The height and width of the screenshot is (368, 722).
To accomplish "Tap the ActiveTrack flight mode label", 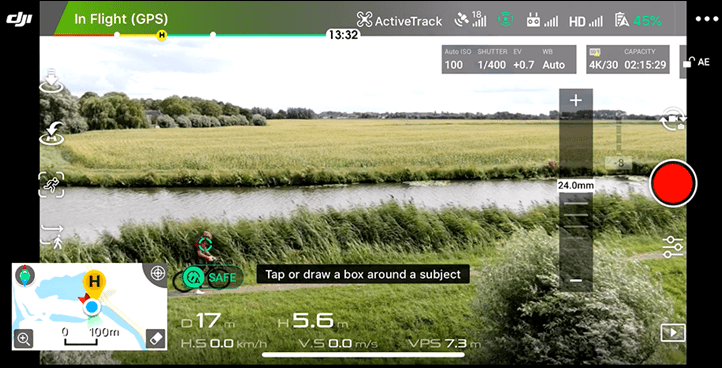I will [x=399, y=21].
